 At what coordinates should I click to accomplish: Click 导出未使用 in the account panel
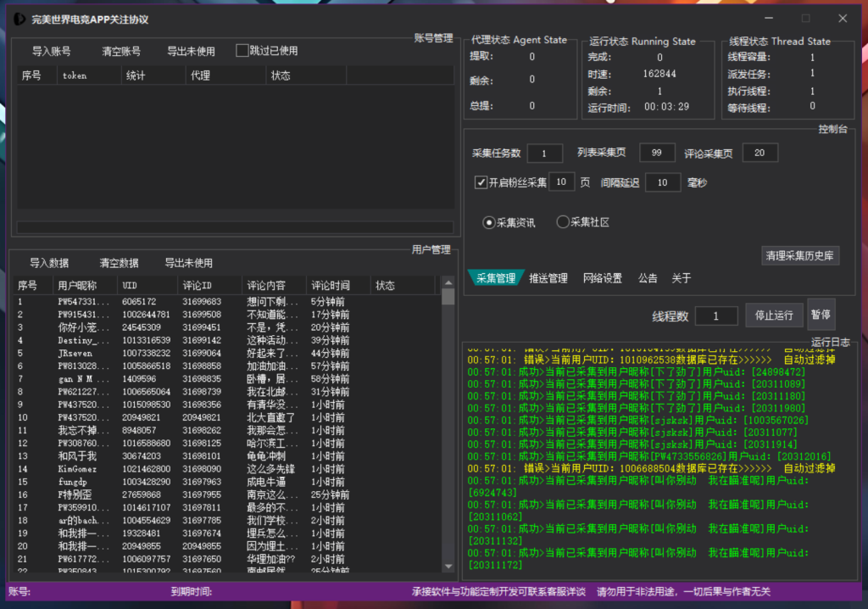coord(192,50)
